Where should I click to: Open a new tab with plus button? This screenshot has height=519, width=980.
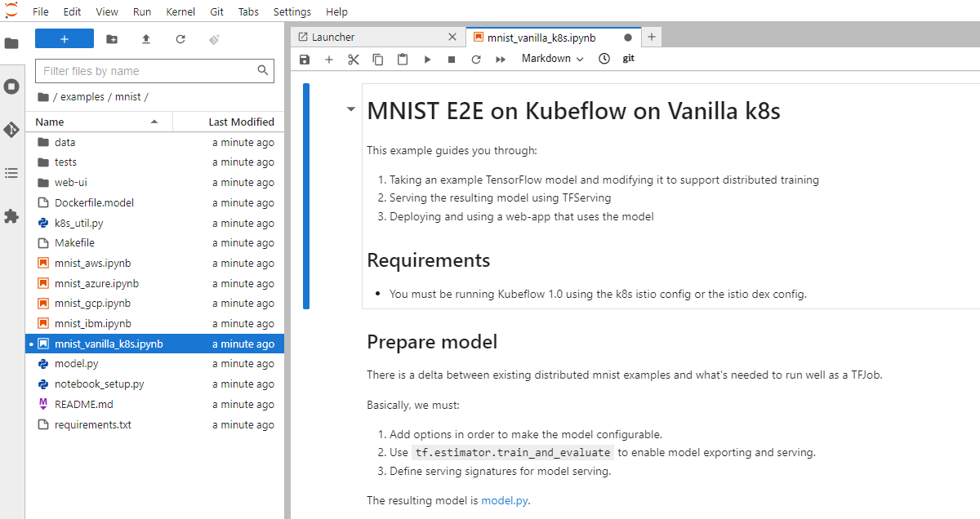point(651,37)
